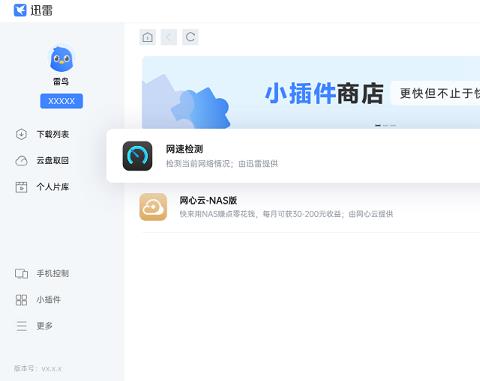Refresh the plugin store page

(x=190, y=37)
